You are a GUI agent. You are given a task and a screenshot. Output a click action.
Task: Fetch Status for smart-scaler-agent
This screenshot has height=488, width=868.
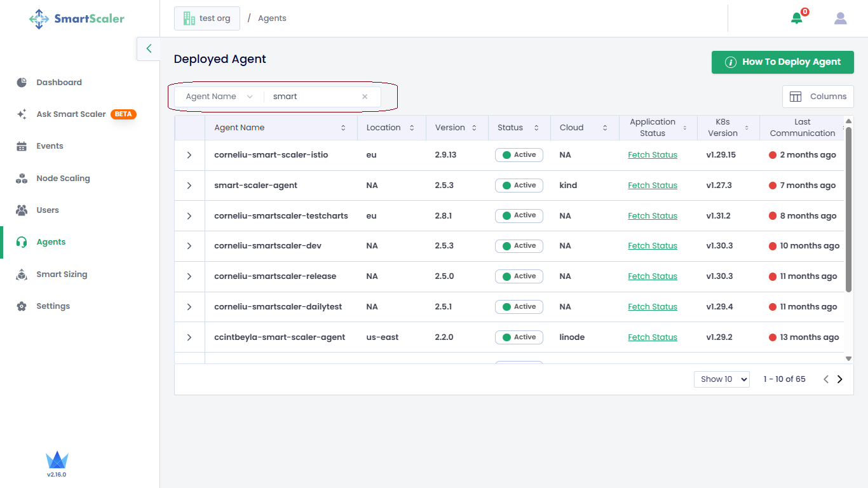tap(653, 186)
